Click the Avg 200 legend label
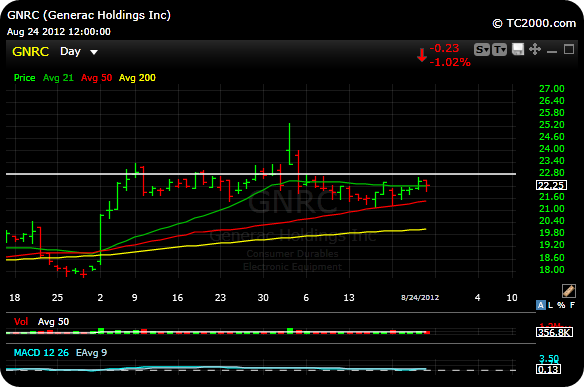Viewport: 584px width, 387px height. tap(137, 77)
